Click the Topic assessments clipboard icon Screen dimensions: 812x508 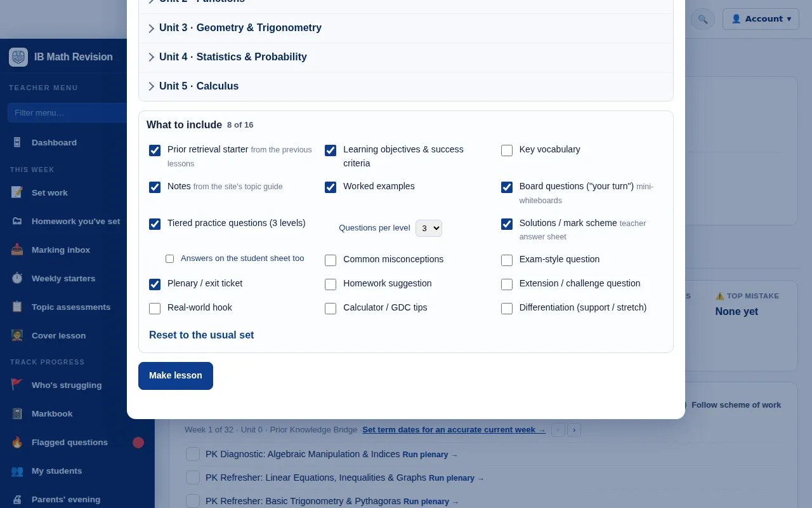click(x=17, y=307)
